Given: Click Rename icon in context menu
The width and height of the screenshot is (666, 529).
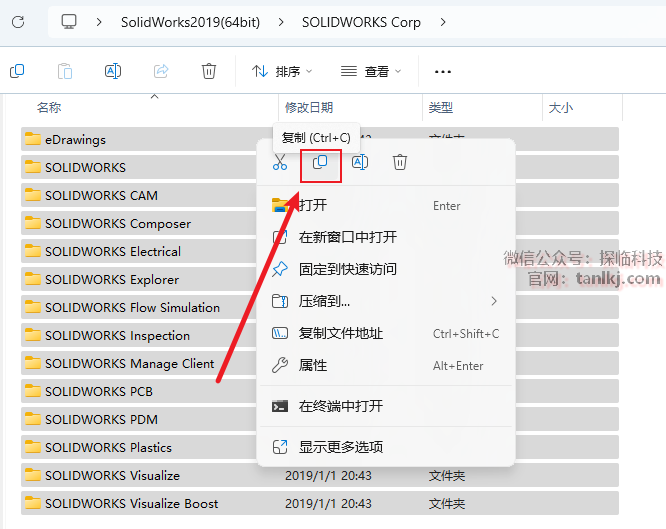Looking at the screenshot, I should pyautogui.click(x=360, y=162).
